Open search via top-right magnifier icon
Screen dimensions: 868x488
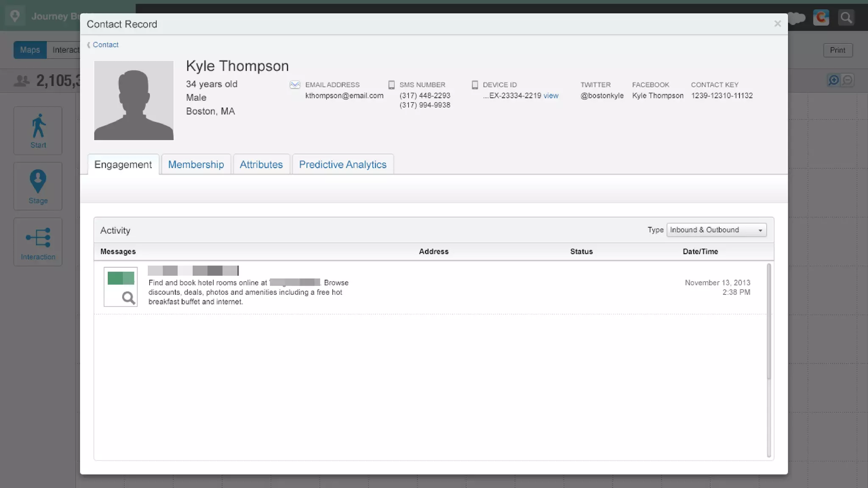tap(846, 17)
